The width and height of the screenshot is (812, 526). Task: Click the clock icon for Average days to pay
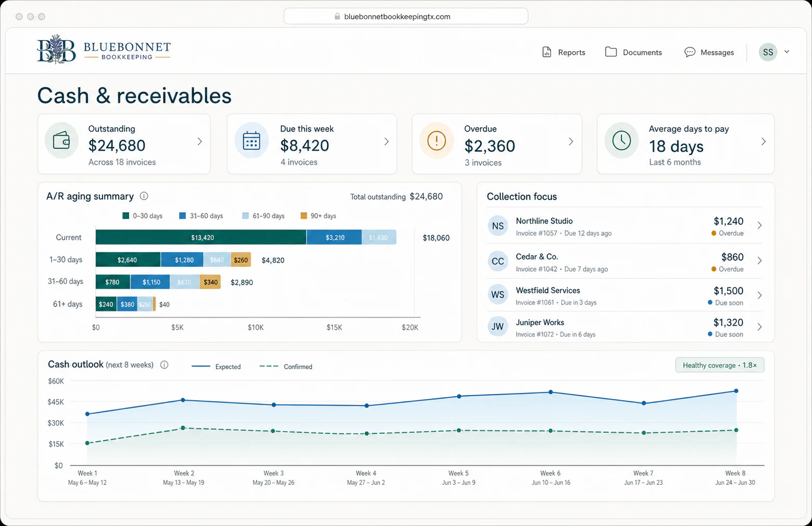coord(621,141)
